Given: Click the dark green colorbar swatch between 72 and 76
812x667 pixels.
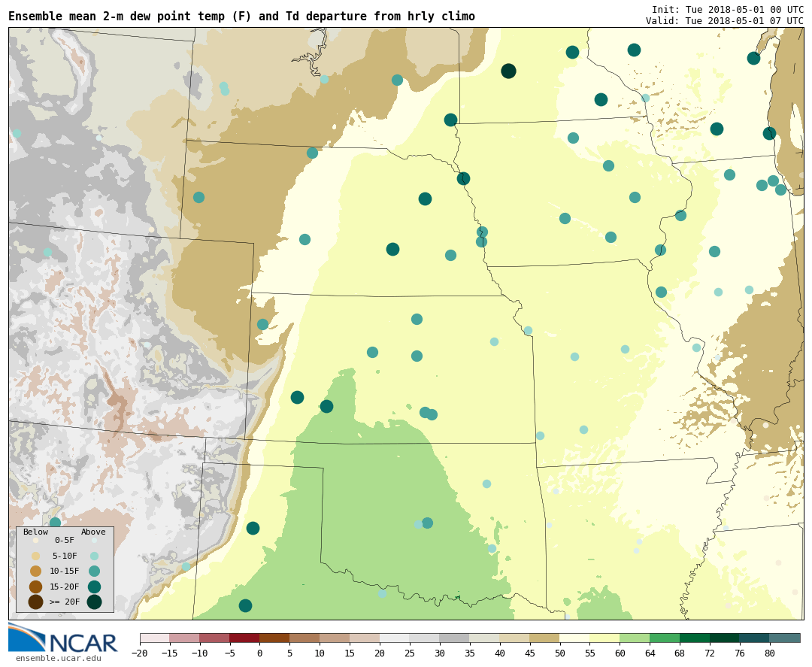Looking at the screenshot, I should pyautogui.click(x=725, y=638).
